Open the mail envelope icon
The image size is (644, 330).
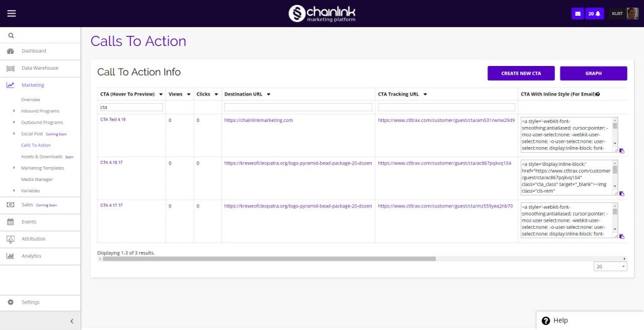point(577,13)
